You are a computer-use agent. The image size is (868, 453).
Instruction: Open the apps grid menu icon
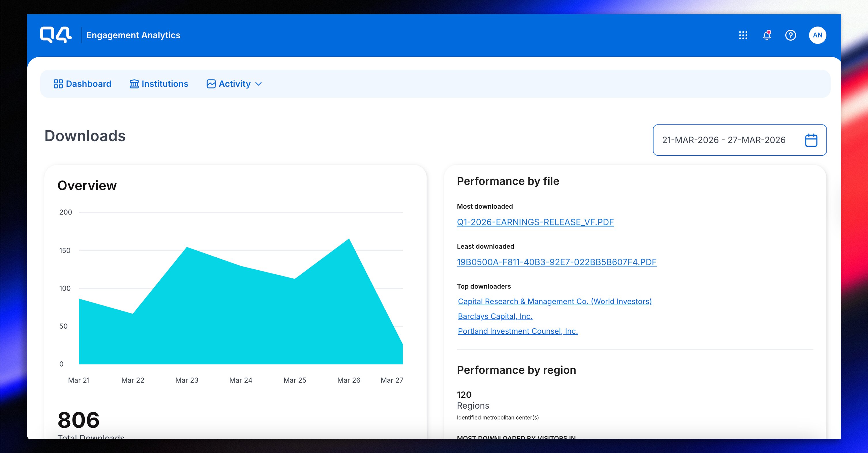(743, 35)
